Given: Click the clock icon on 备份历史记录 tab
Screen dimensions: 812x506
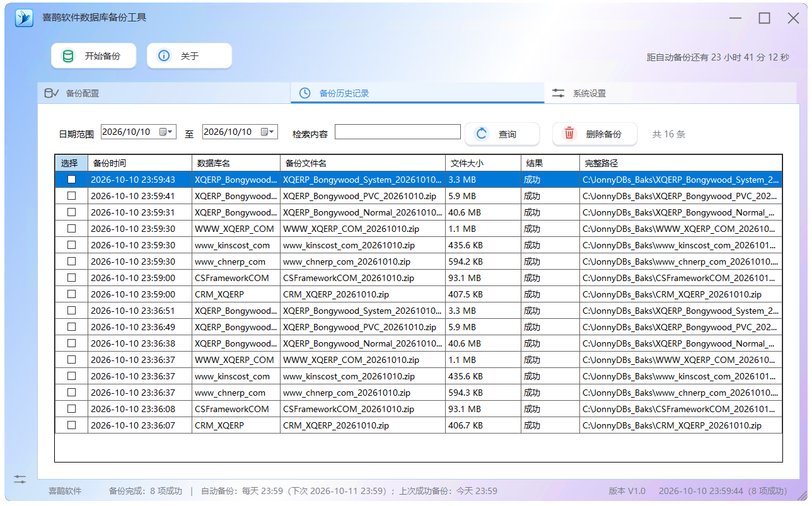Looking at the screenshot, I should 304,93.
